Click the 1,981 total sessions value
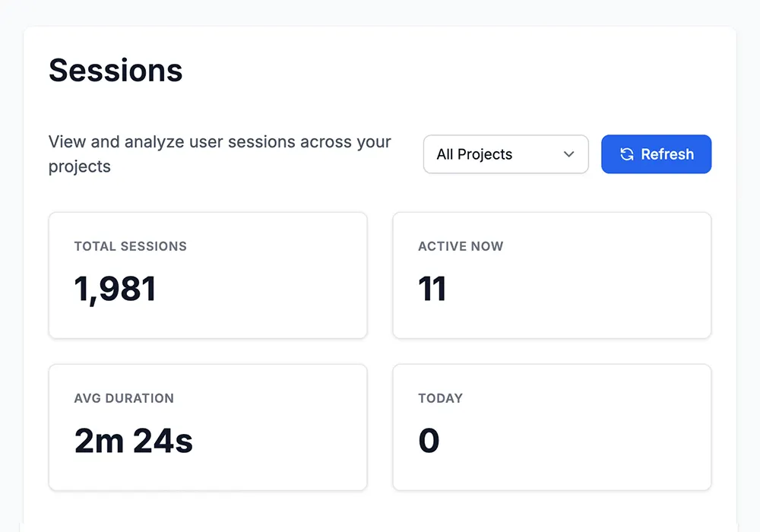This screenshot has height=532, width=760. 116,289
